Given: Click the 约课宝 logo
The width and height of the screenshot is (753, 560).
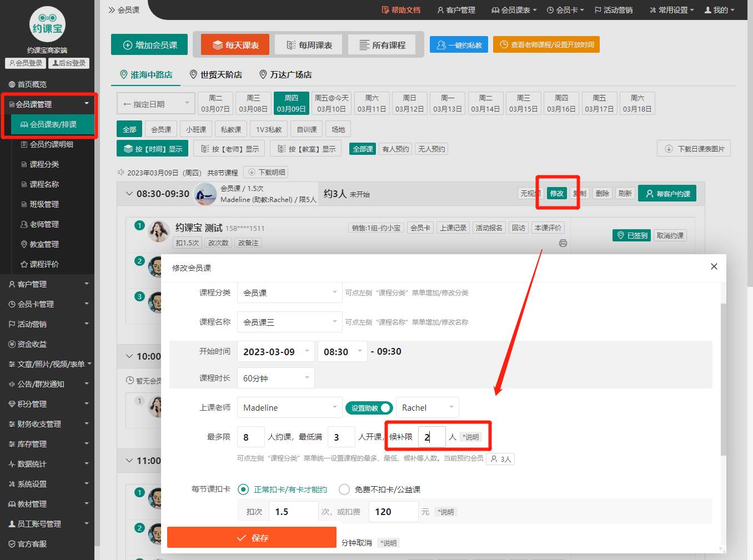Looking at the screenshot, I should coord(47,24).
